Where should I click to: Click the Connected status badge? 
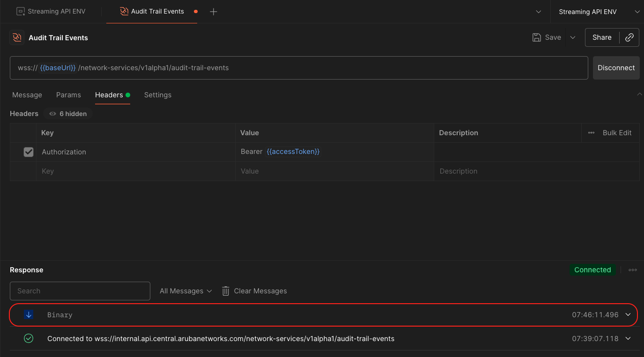pyautogui.click(x=592, y=270)
